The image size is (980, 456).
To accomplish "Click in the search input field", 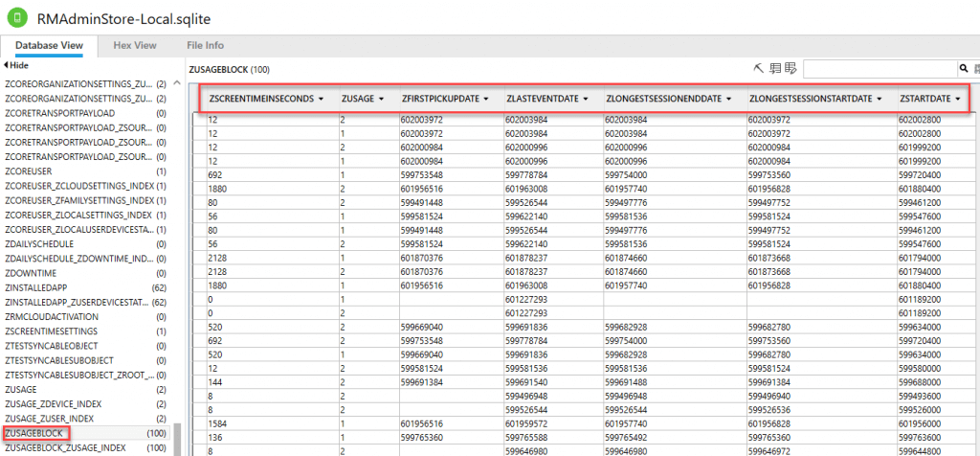I will click(x=880, y=69).
